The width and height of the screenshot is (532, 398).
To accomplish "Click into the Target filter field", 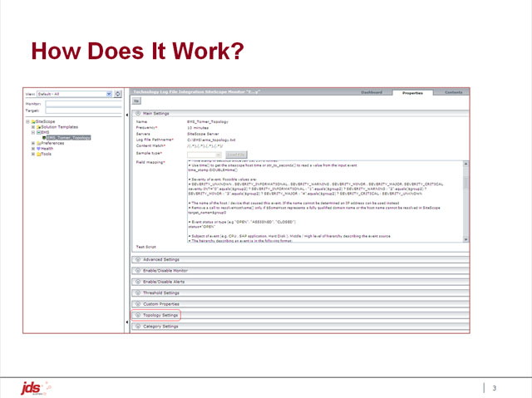I will 83,111.
